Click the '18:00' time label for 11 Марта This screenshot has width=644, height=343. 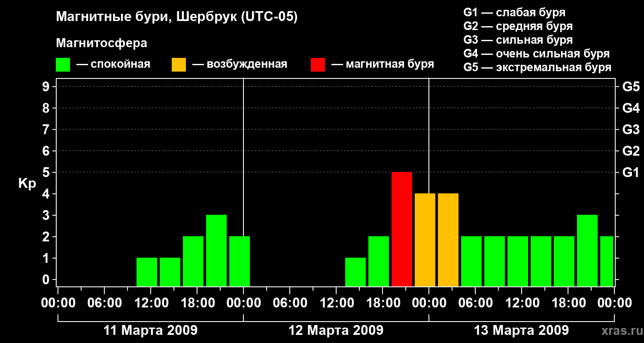[x=197, y=303]
